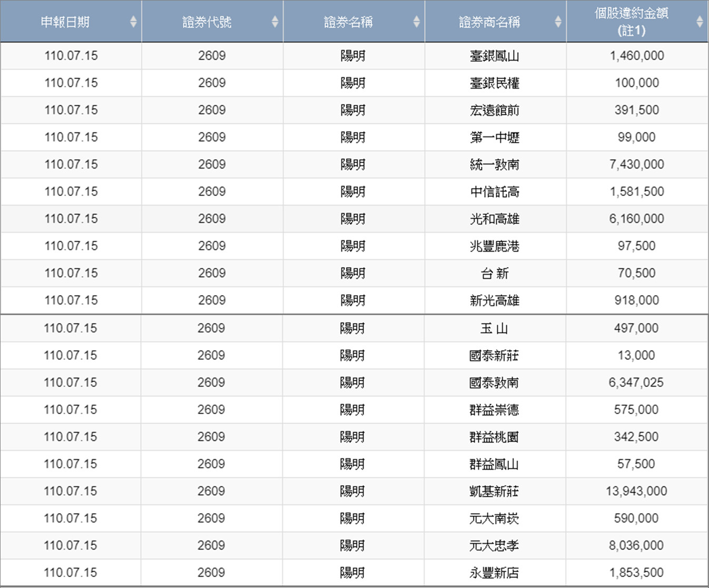The width and height of the screenshot is (709, 588).
Task: Click amount 342,500
Action: pyautogui.click(x=636, y=436)
